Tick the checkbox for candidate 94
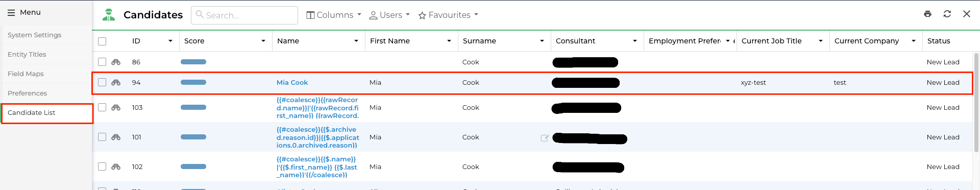The image size is (980, 190). [102, 82]
